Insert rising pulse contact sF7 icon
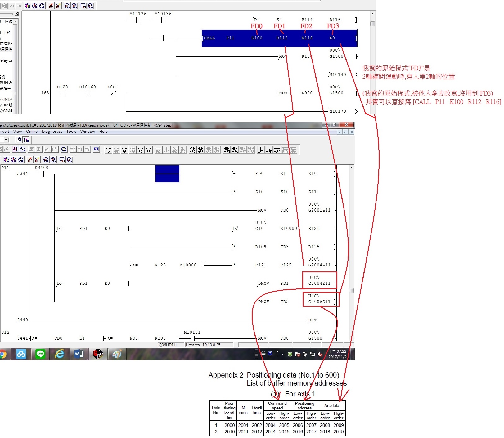 [192, 150]
